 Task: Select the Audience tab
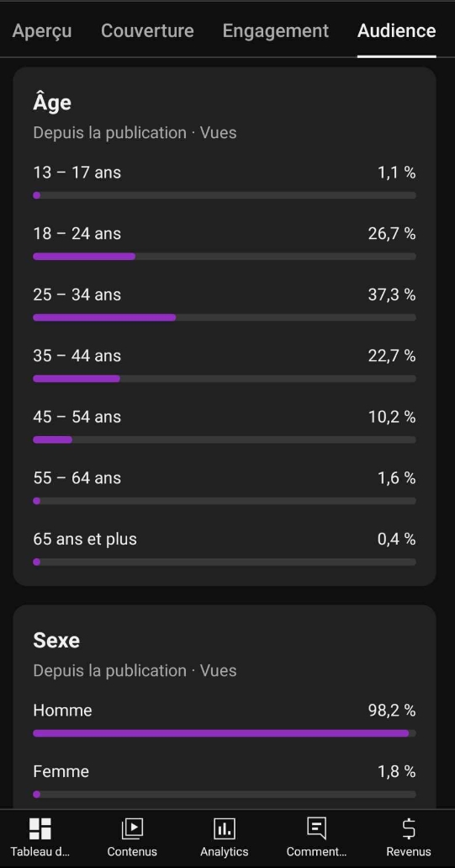click(x=396, y=30)
